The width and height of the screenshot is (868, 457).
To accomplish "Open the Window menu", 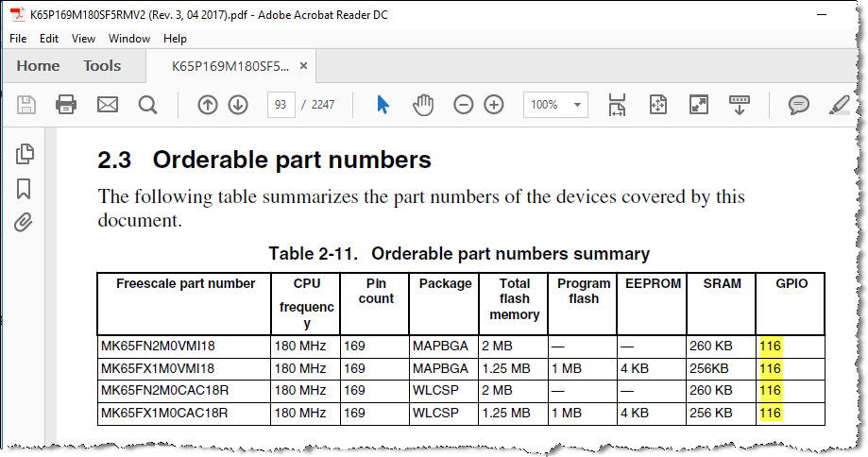I will 129,39.
